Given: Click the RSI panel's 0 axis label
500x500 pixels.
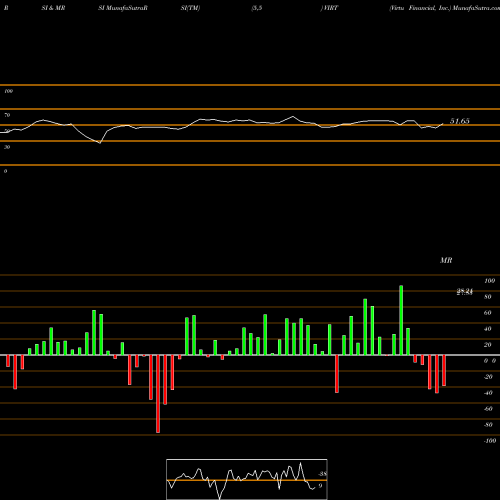Looking at the screenshot, I should coord(5,171).
